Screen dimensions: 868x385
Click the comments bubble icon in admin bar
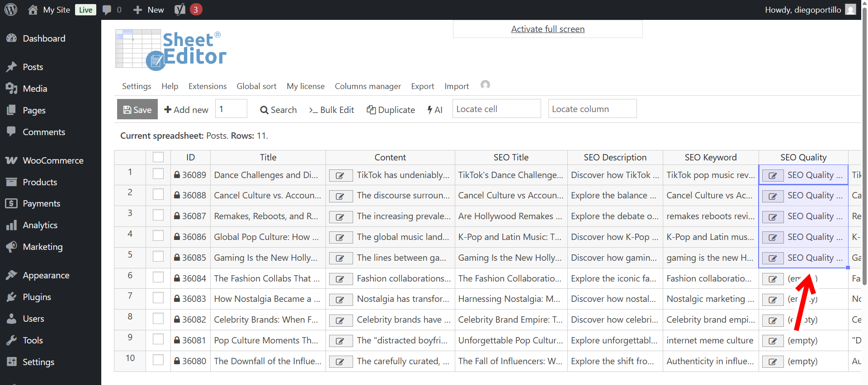107,9
